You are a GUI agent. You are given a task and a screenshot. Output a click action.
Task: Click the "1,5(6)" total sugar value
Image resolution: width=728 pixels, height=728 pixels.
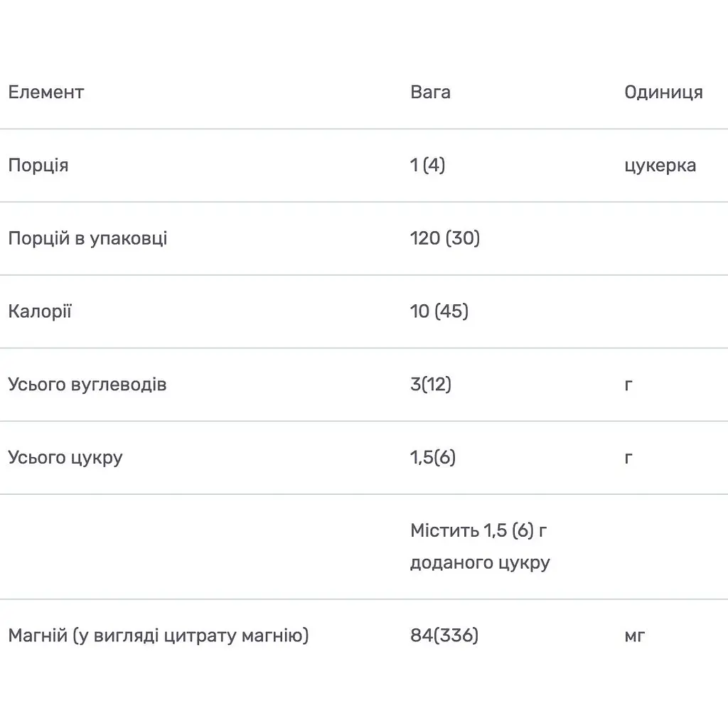(433, 457)
